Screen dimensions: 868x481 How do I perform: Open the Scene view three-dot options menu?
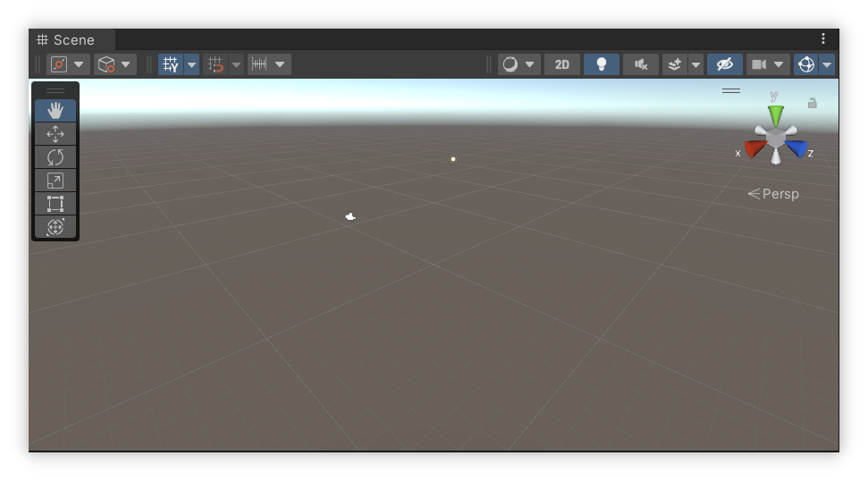823,38
